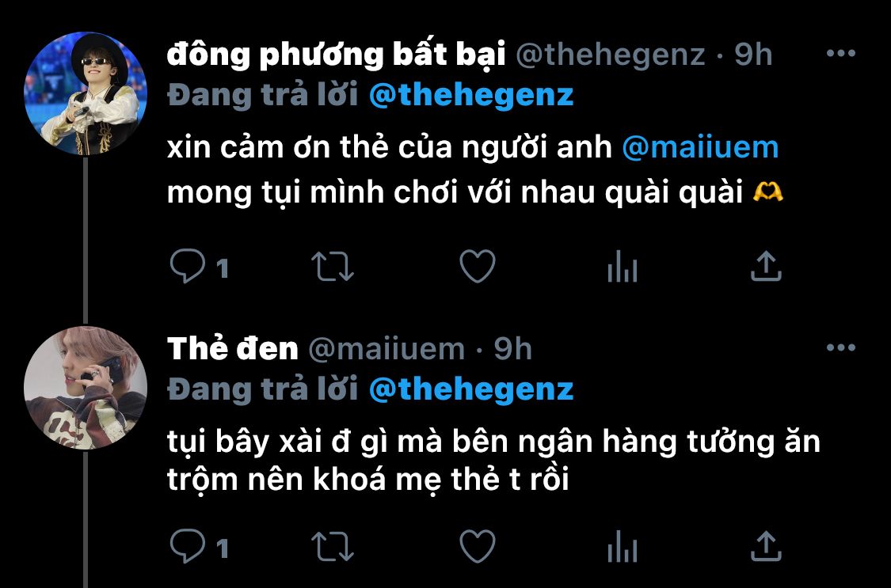Image resolution: width=891 pixels, height=588 pixels.
Task: Like the tweet by đông phương bất bại
Action: (478, 267)
